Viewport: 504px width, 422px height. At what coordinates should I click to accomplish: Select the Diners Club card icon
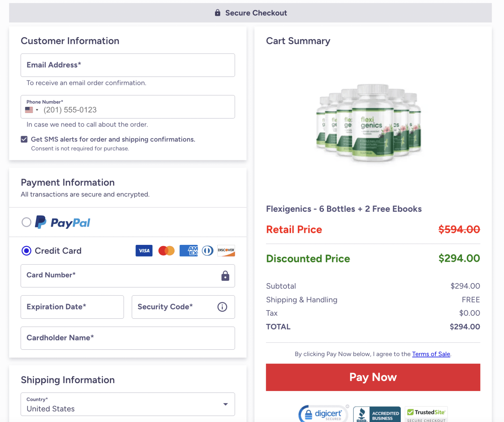coord(207,251)
